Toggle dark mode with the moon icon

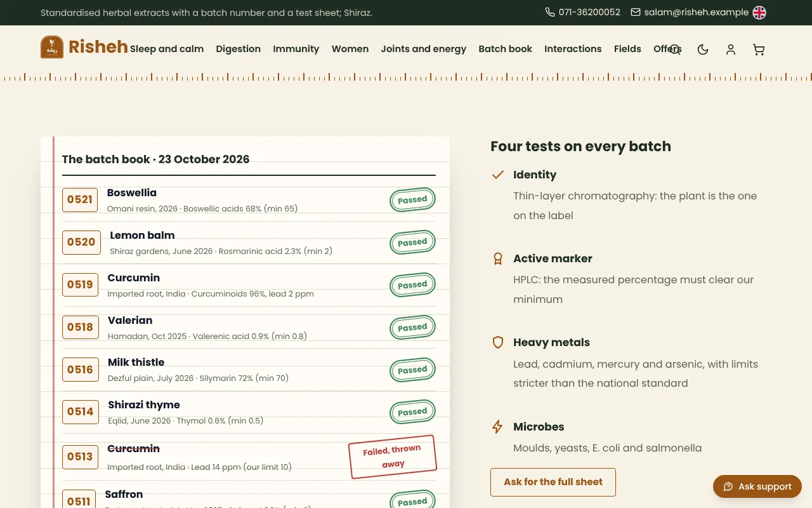(x=703, y=50)
